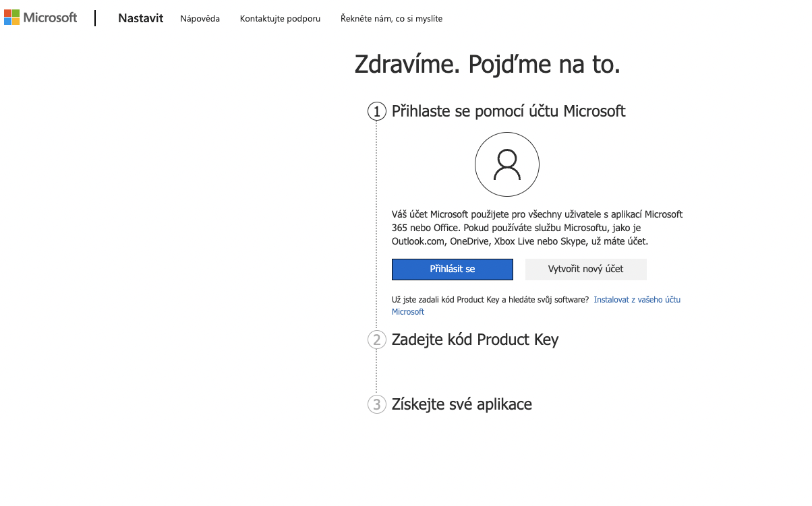
Task: Click paragraph starting Váš účet Microsoft použijete
Action: (538, 228)
